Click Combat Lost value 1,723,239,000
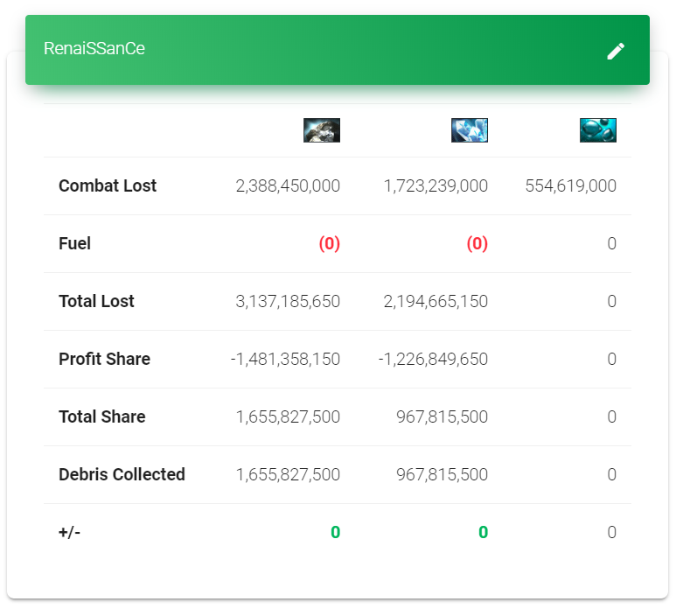 [x=436, y=185]
